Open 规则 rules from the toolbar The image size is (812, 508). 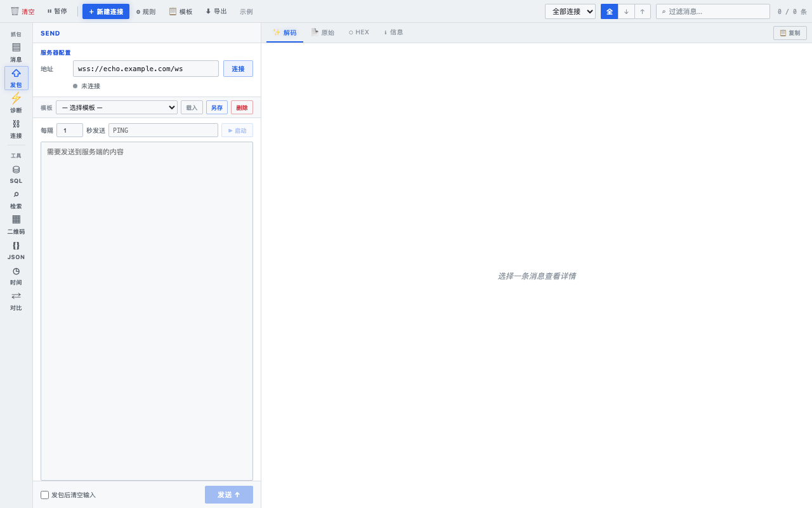coord(146,11)
